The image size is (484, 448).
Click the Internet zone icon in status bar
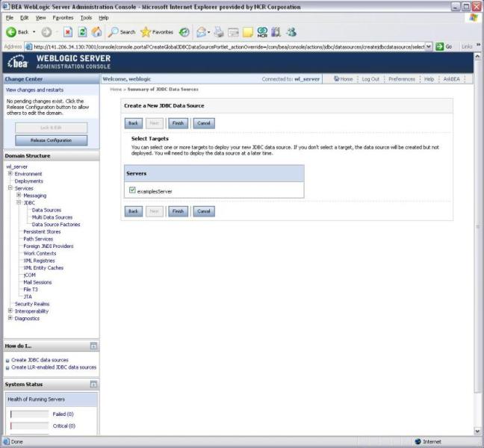pos(418,441)
